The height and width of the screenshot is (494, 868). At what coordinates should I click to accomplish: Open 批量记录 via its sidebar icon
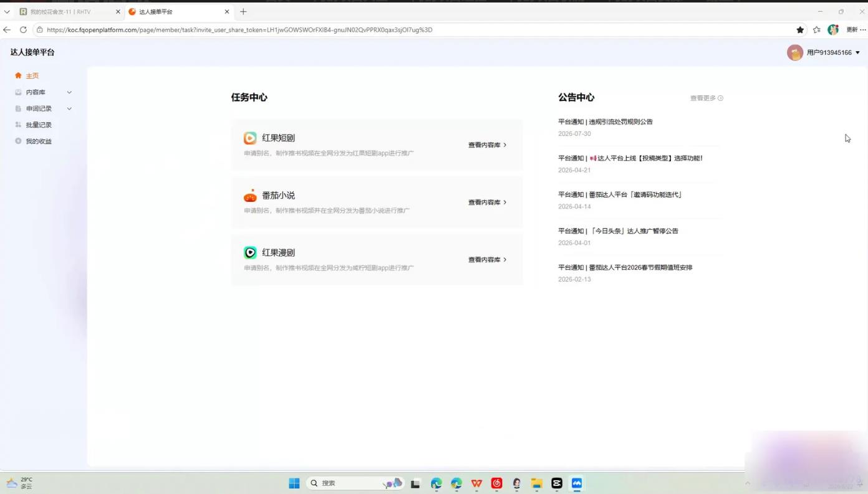coord(18,125)
